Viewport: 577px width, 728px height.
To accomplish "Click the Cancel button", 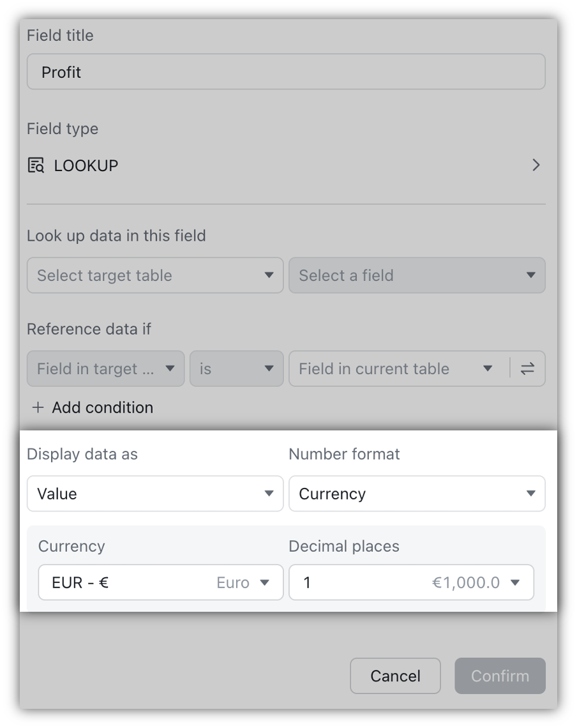I will [395, 675].
